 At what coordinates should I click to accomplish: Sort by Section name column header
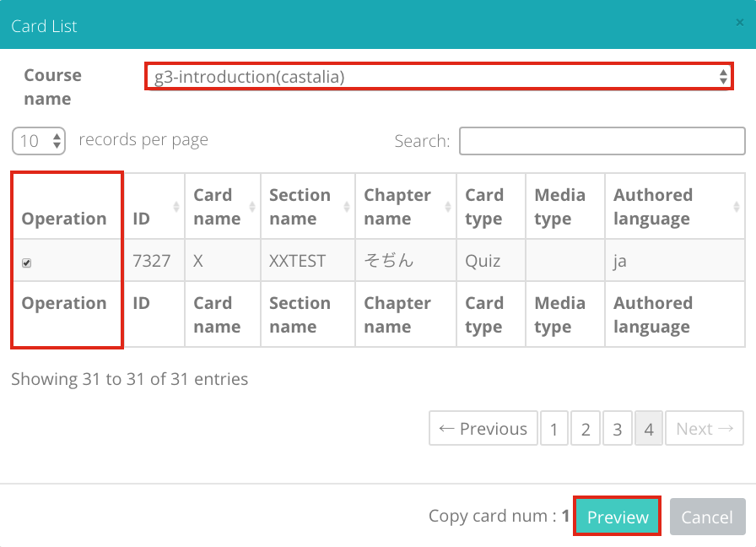coord(308,207)
